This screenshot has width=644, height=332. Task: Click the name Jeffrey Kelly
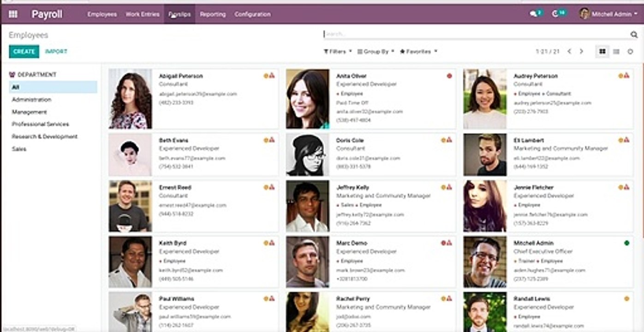pyautogui.click(x=352, y=188)
